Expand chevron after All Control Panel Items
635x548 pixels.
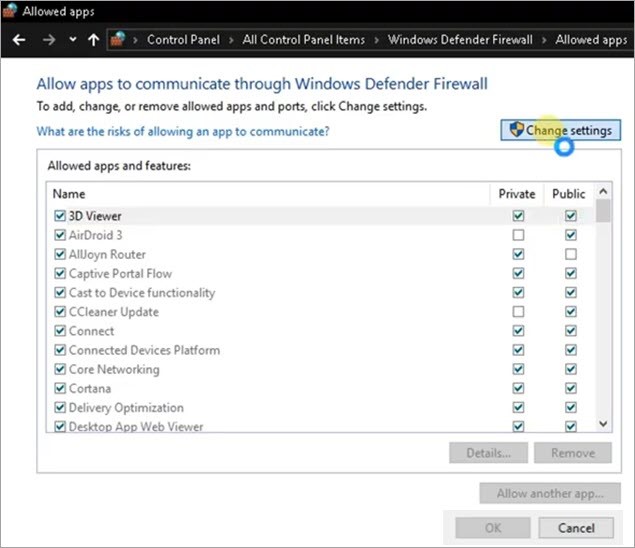(377, 40)
